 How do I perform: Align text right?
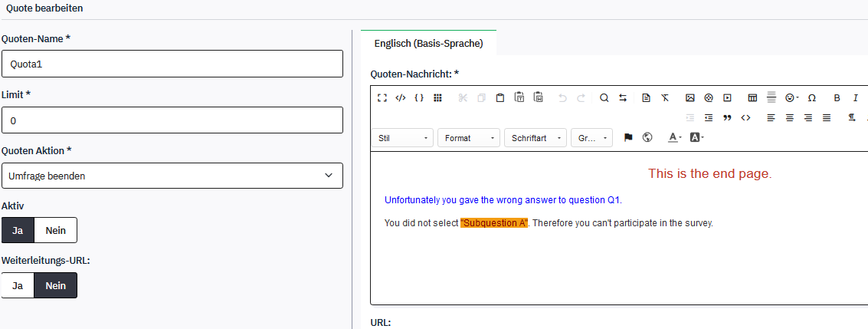point(808,117)
